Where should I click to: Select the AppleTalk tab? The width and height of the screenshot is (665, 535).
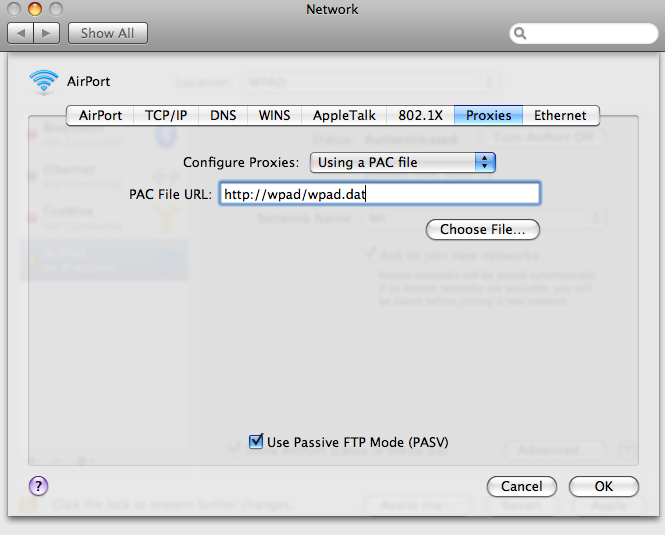click(344, 115)
